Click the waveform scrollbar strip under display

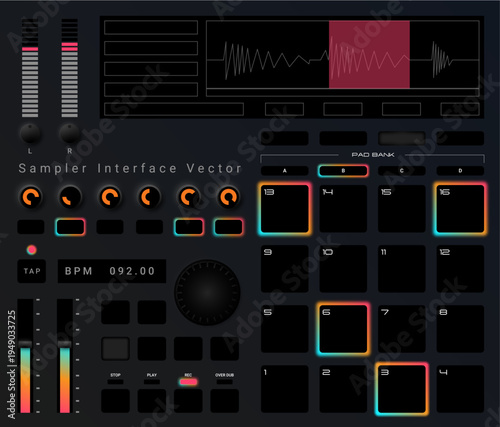coord(343,93)
